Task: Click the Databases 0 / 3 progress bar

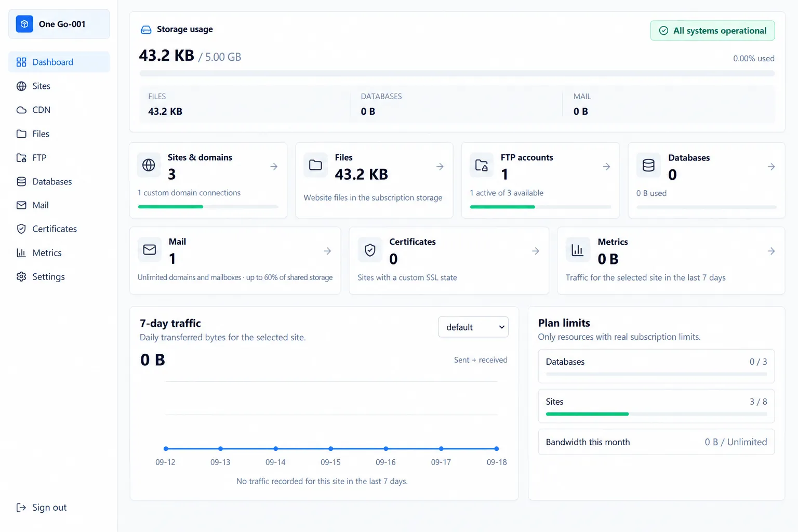Action: point(656,374)
